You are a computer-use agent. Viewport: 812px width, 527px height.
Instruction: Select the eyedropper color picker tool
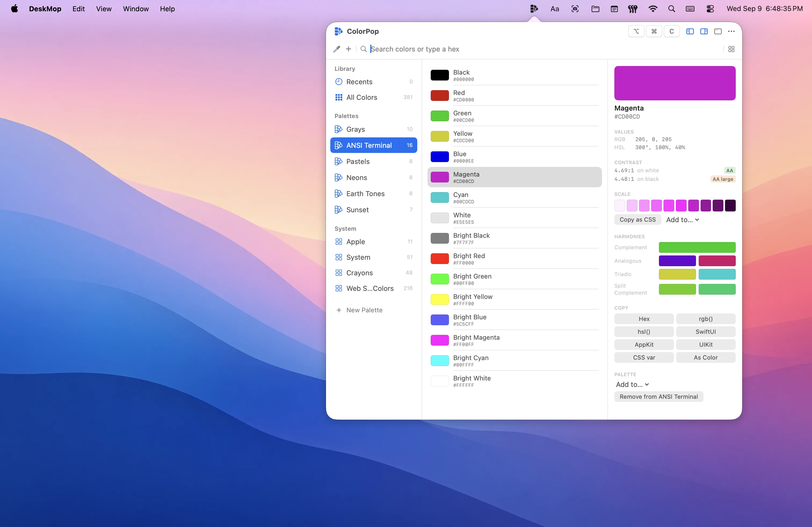336,49
